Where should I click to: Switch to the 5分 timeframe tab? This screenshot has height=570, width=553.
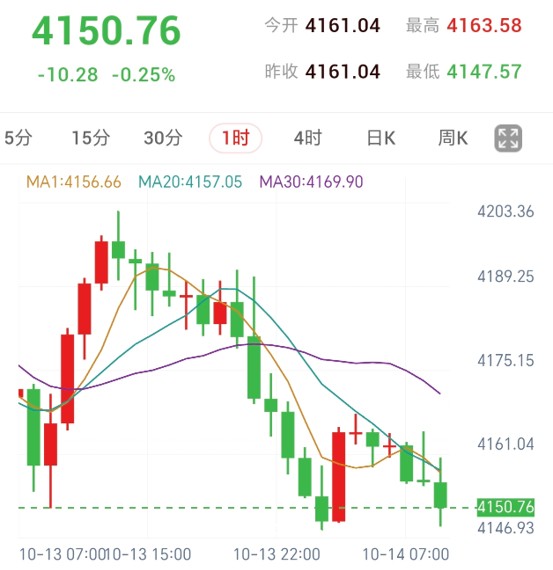(x=18, y=138)
